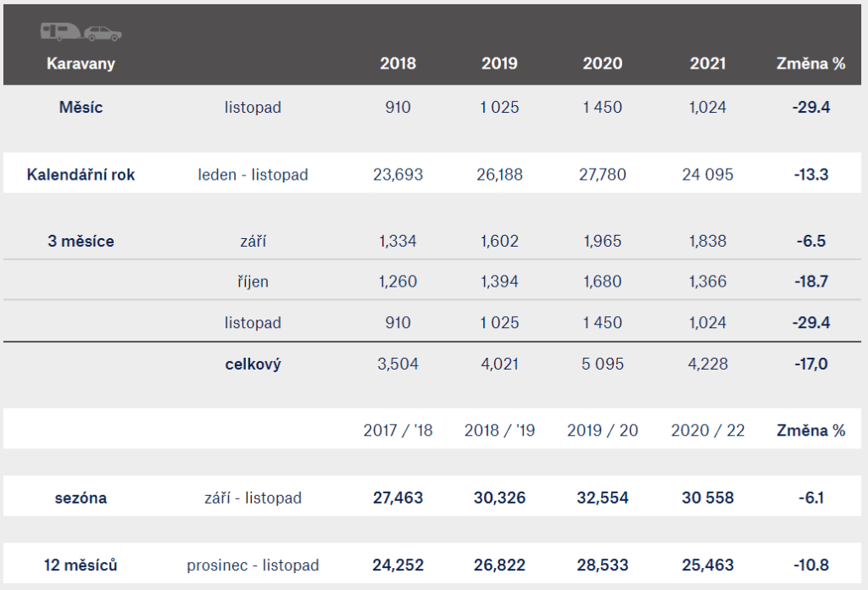The height and width of the screenshot is (590, 868).
Task: Select the září month row label
Action: pyautogui.click(x=253, y=241)
